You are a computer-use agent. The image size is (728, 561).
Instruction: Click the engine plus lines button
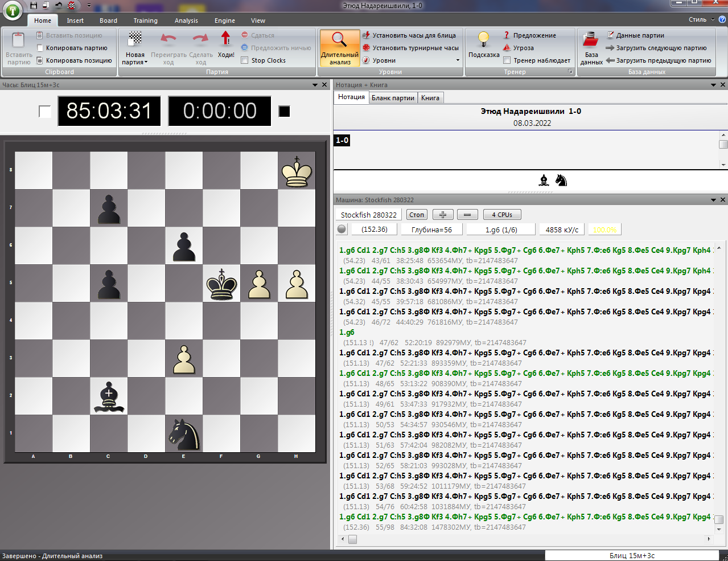point(442,215)
